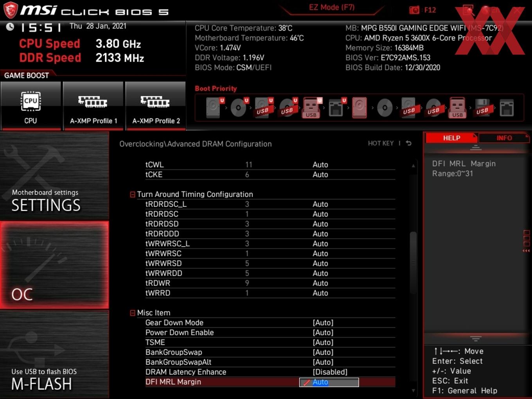Enable A-XMP Profile 1
Screen dimensions: 532x399
coord(93,106)
